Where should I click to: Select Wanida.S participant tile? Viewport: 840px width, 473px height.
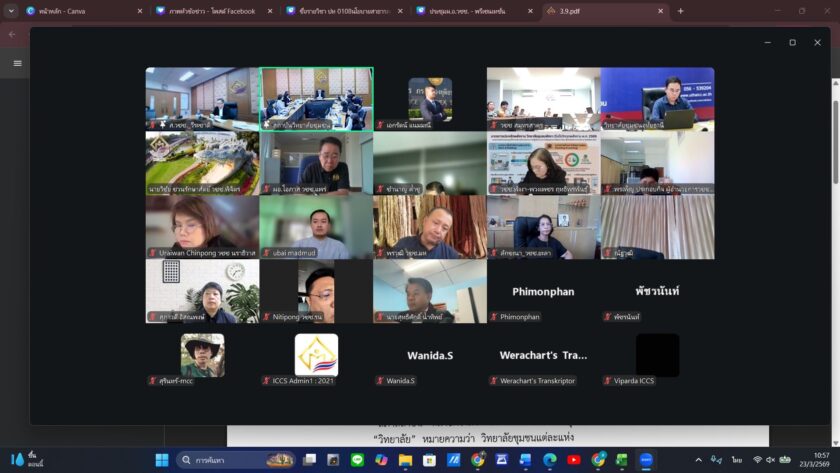click(429, 355)
